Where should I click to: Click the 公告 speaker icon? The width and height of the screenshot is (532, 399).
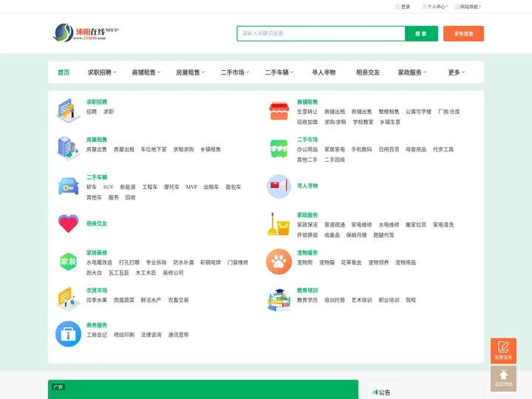(x=375, y=392)
